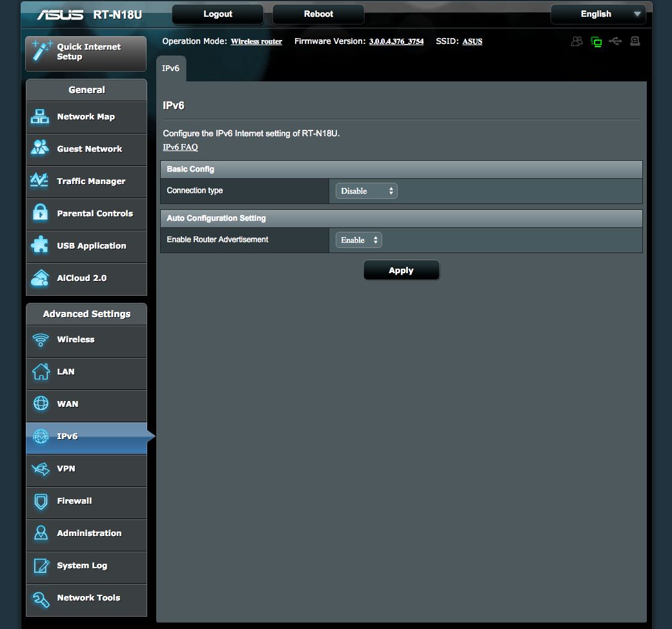Go to LAN settings menu item
672x629 pixels.
(86, 373)
